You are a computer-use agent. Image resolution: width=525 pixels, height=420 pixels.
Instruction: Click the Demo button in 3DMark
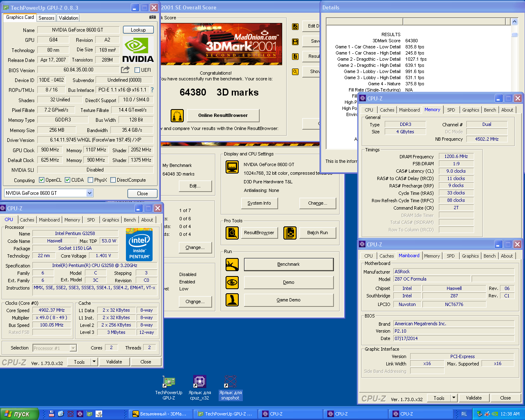[289, 283]
